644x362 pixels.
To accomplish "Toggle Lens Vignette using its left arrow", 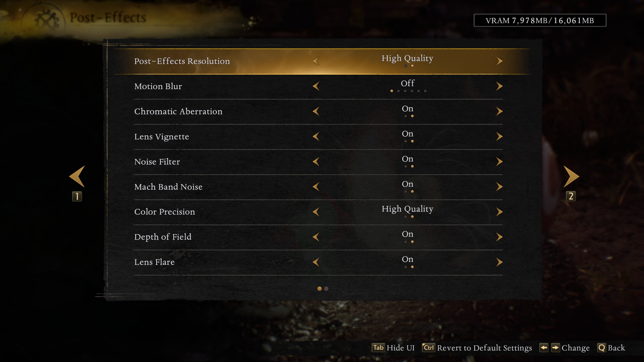I will click(316, 137).
